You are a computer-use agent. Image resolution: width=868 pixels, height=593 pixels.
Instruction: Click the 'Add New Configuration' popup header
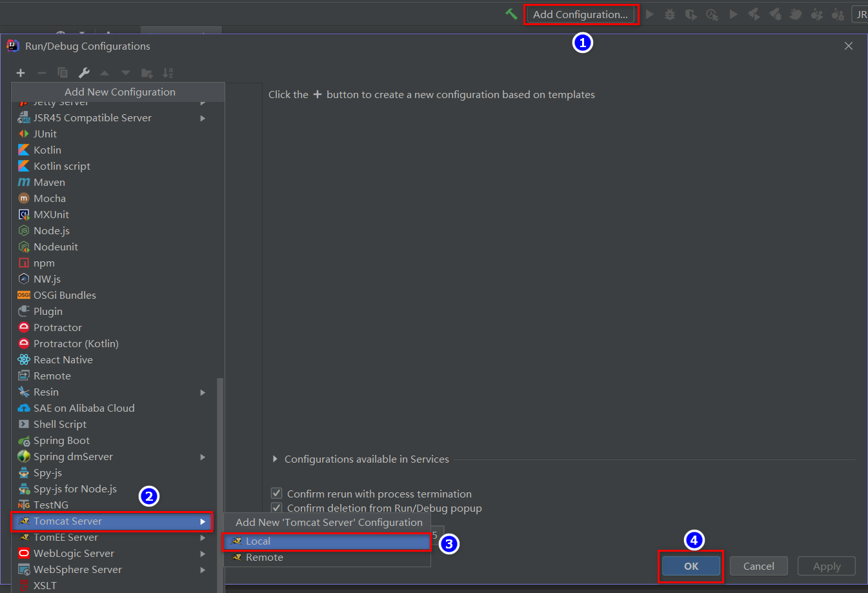point(119,92)
